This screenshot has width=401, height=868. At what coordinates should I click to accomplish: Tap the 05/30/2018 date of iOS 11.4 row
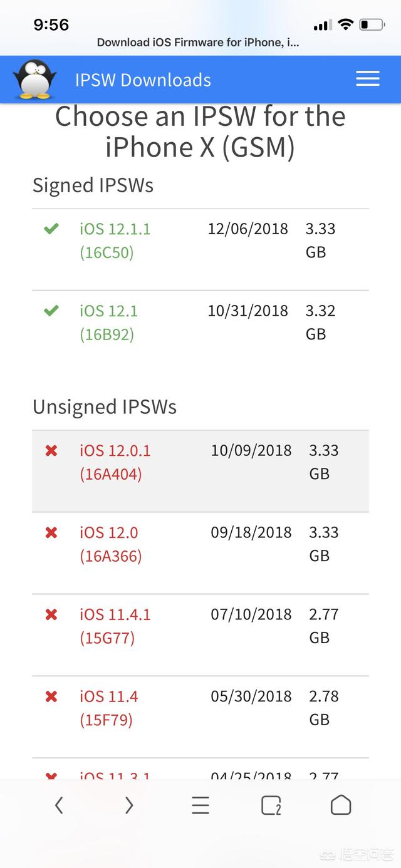[x=251, y=696]
